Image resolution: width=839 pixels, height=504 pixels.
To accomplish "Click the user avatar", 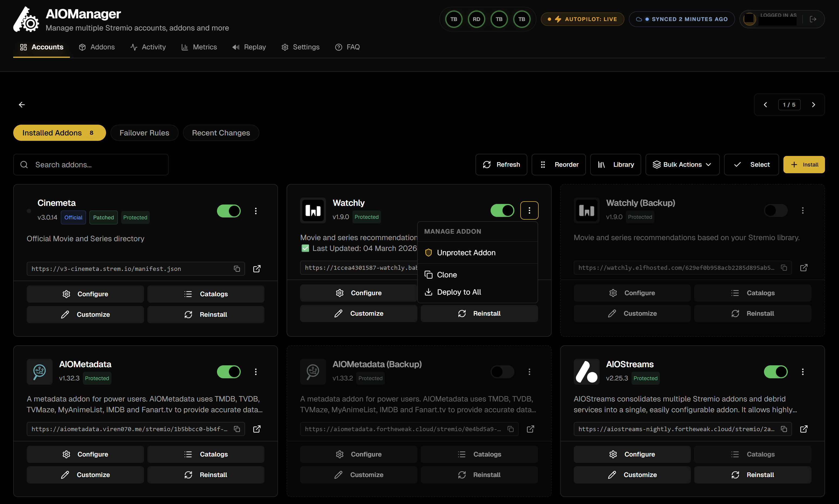I will 749,19.
